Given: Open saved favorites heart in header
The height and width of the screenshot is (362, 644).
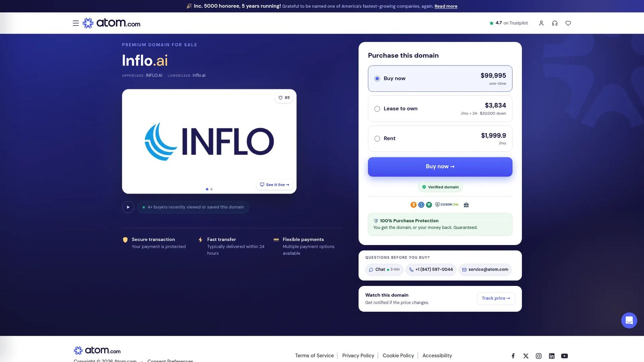Looking at the screenshot, I should coord(568,23).
